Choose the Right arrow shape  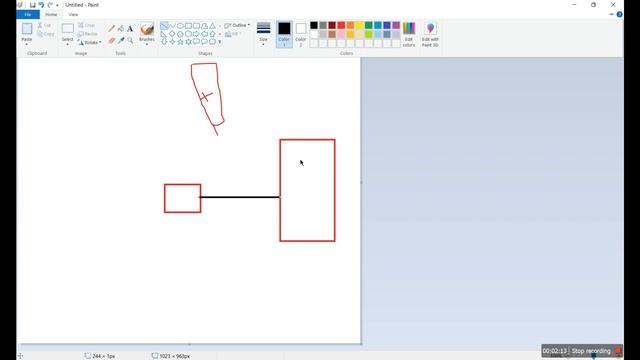coord(196,34)
